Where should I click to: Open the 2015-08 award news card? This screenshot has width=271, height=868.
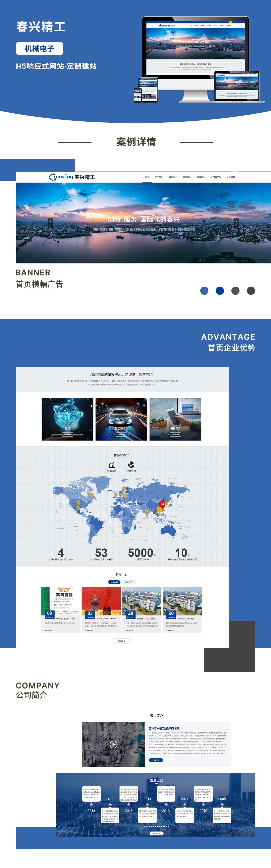pyautogui.click(x=101, y=610)
